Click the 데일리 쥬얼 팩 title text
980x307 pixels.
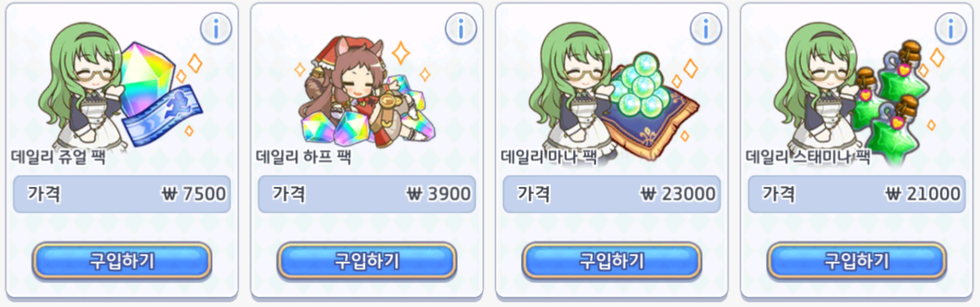[x=58, y=157]
